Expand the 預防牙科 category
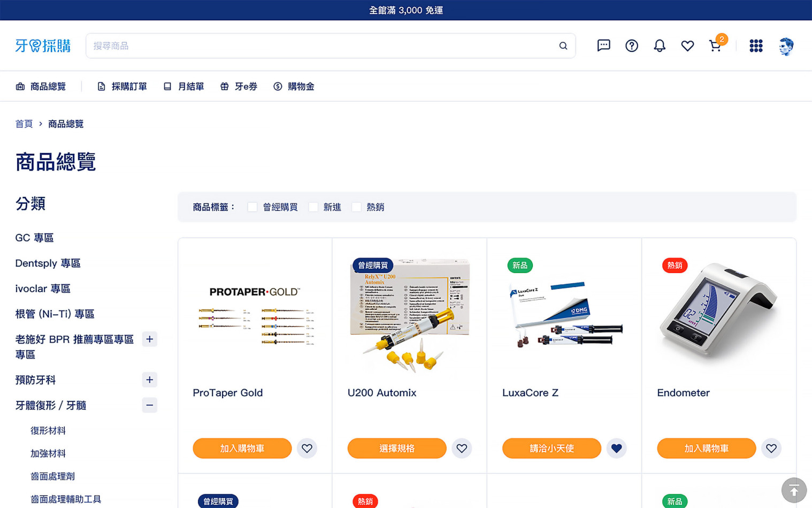The height and width of the screenshot is (508, 812). point(150,380)
